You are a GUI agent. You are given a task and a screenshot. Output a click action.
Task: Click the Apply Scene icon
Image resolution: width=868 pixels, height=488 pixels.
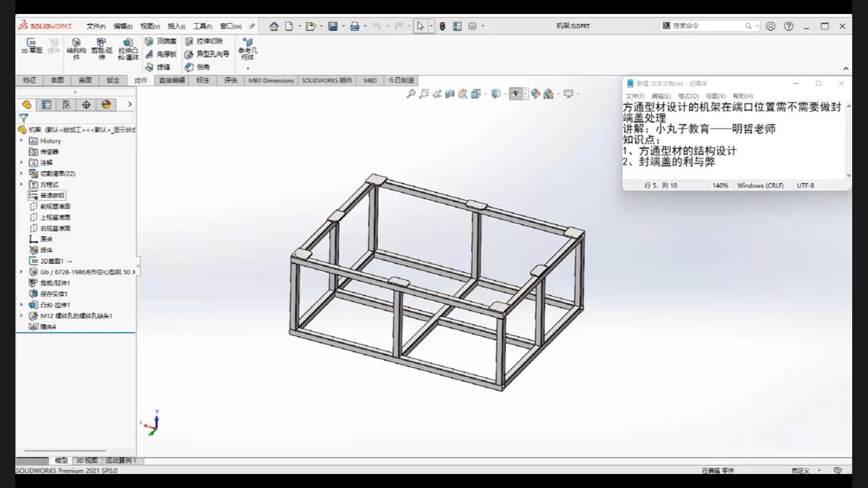[548, 94]
